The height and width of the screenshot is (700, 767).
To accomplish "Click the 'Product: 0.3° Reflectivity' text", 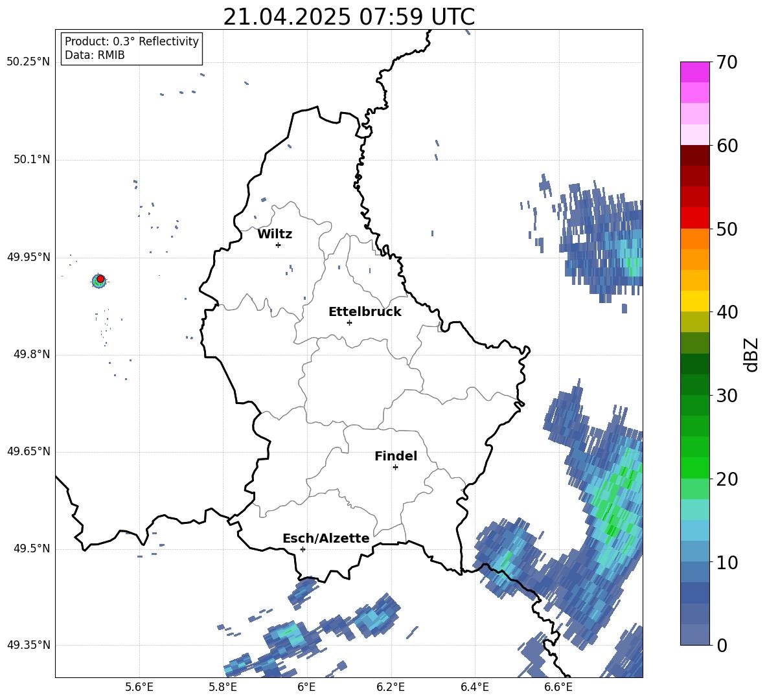I will tap(132, 41).
